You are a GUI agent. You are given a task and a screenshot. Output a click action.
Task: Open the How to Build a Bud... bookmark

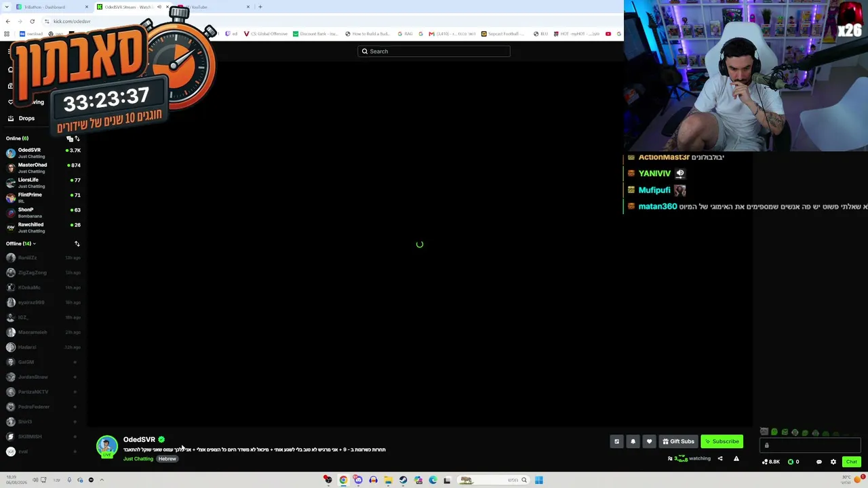pos(368,34)
